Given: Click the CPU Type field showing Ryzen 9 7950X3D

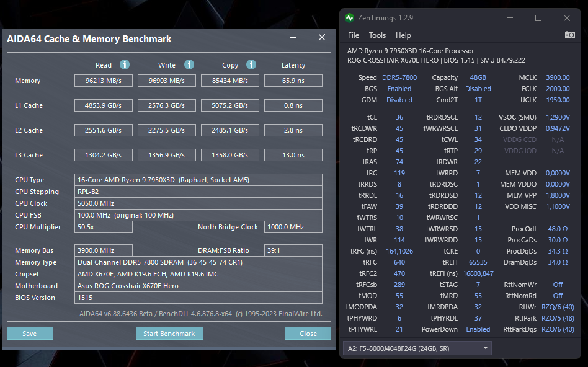Looking at the screenshot, I should (x=198, y=180).
